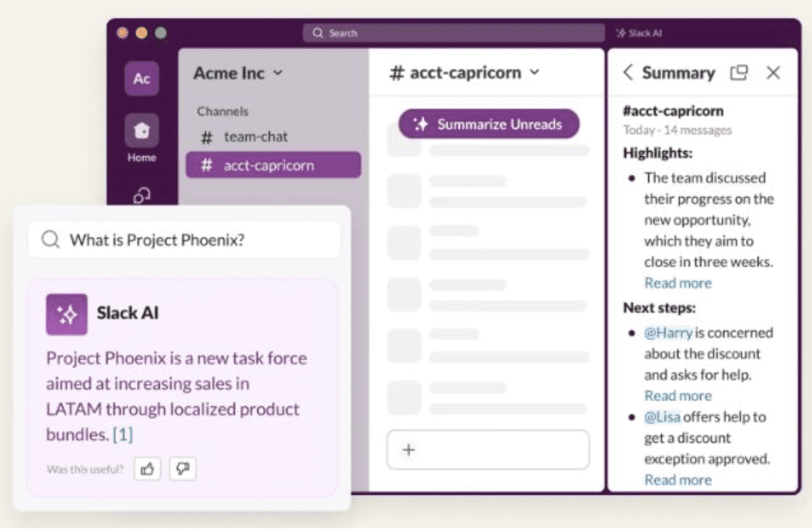812x529 pixels.
Task: Click the top Search bar
Action: pyautogui.click(x=454, y=33)
